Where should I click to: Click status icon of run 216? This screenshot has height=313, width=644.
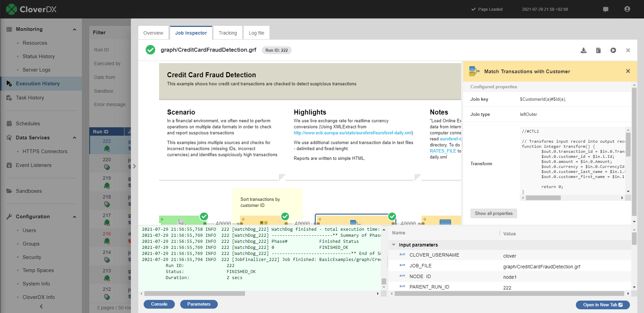click(107, 241)
